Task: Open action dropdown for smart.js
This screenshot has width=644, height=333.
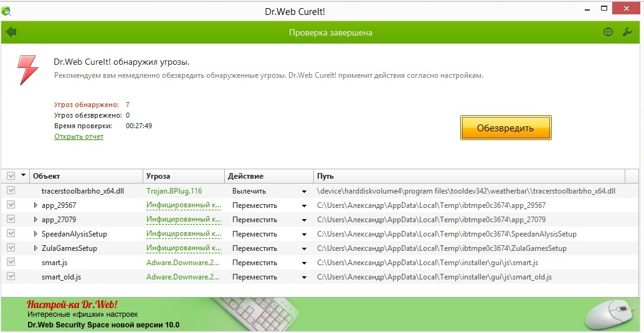Action: [304, 263]
